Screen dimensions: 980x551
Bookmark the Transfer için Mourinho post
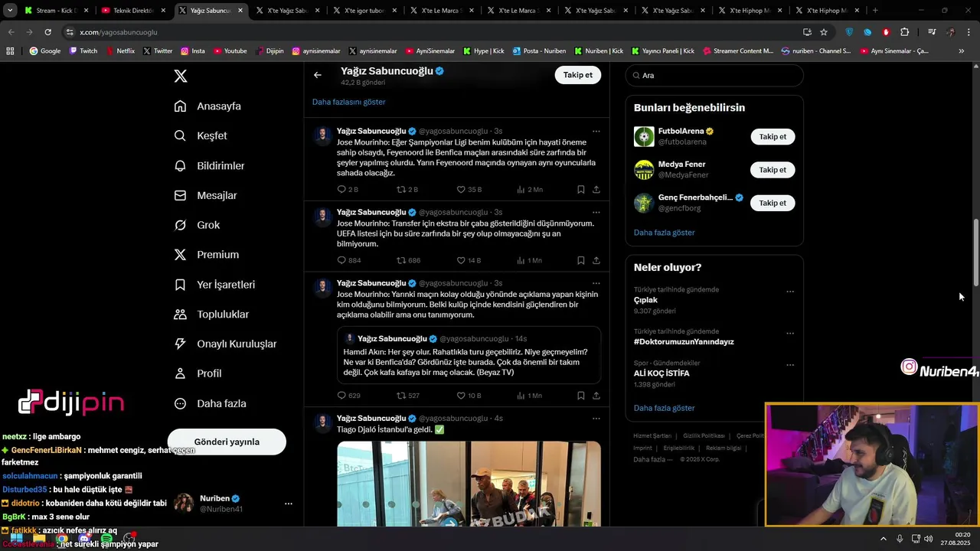[x=581, y=260]
